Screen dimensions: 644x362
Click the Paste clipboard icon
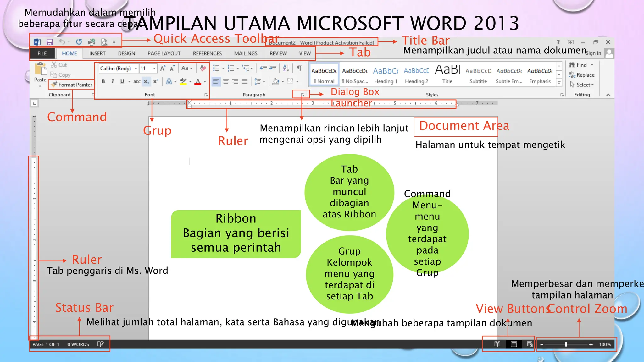(x=40, y=69)
